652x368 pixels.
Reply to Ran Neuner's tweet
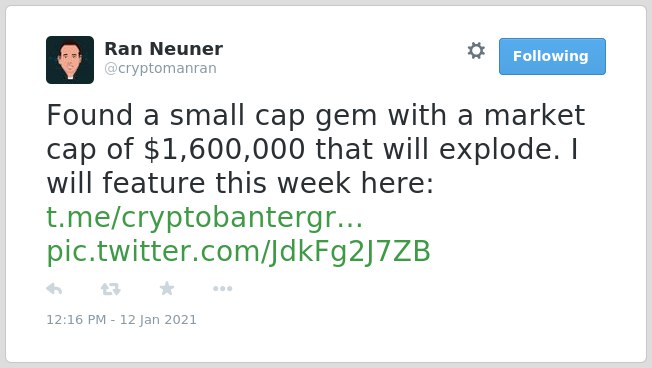pyautogui.click(x=54, y=289)
